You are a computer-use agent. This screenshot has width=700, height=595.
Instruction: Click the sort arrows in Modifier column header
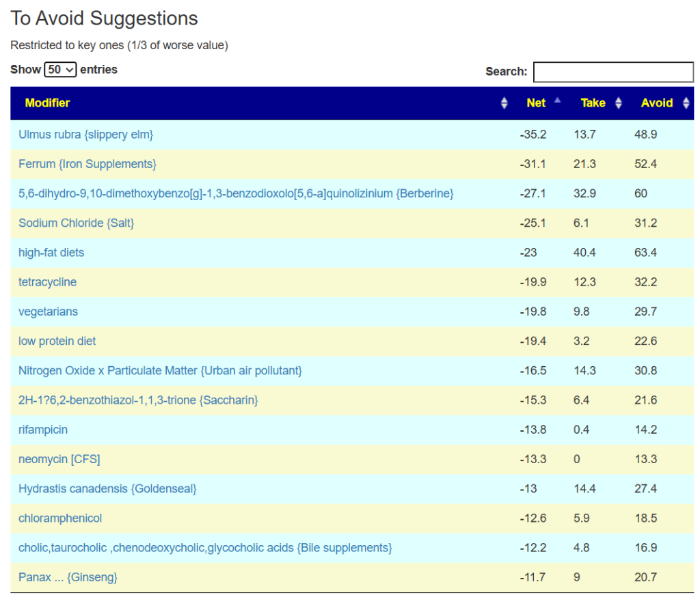point(504,103)
